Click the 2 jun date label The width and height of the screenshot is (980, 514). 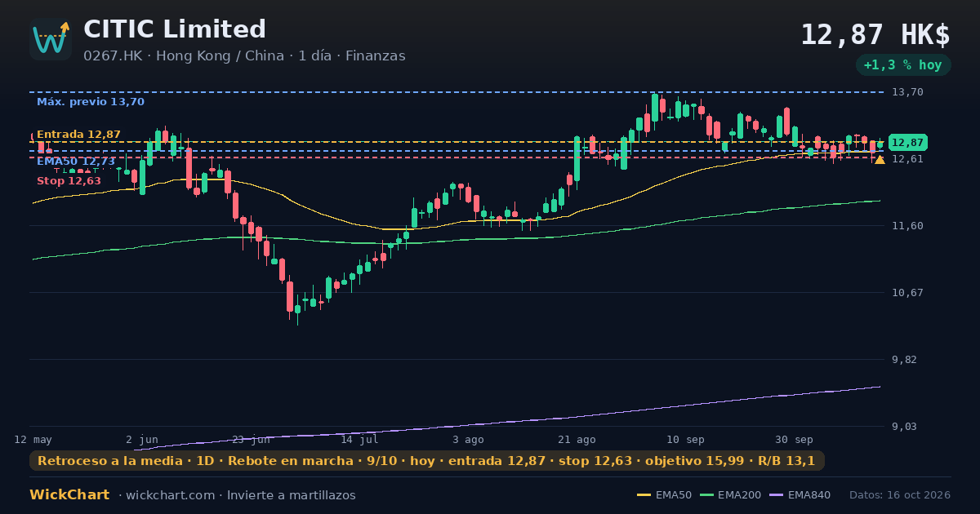[x=142, y=440]
